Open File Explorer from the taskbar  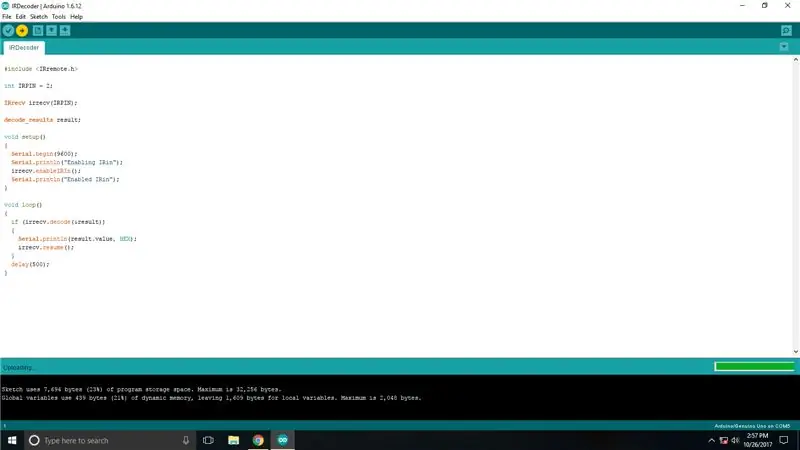233,440
